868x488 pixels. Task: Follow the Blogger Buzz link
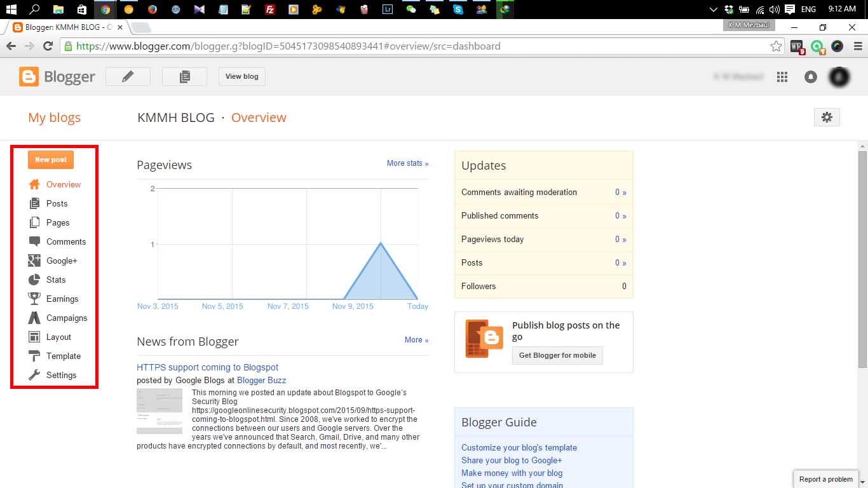click(261, 380)
